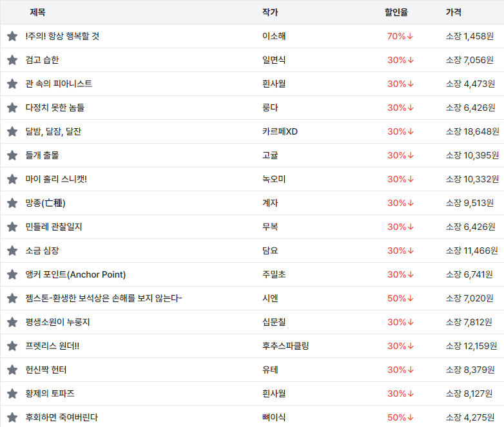This screenshot has width=504, height=427.
Task: Toggle the star for 황제의 토파즈
Action: tap(12, 394)
